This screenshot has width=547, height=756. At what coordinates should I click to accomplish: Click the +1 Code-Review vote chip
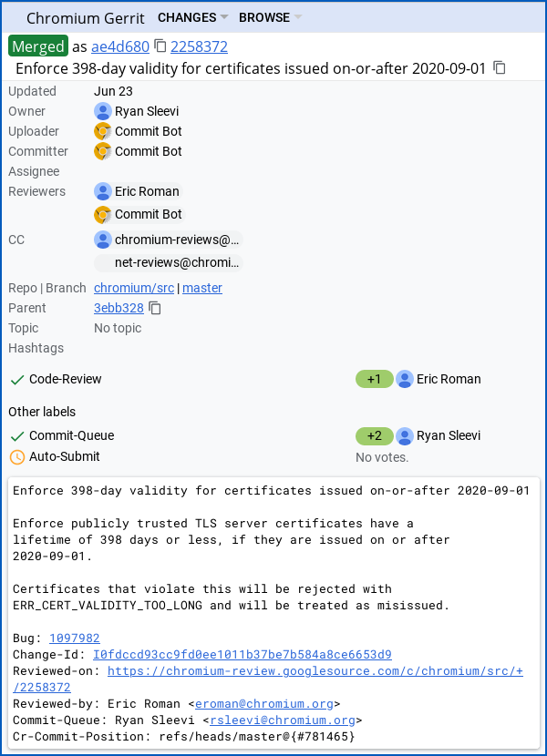374,379
